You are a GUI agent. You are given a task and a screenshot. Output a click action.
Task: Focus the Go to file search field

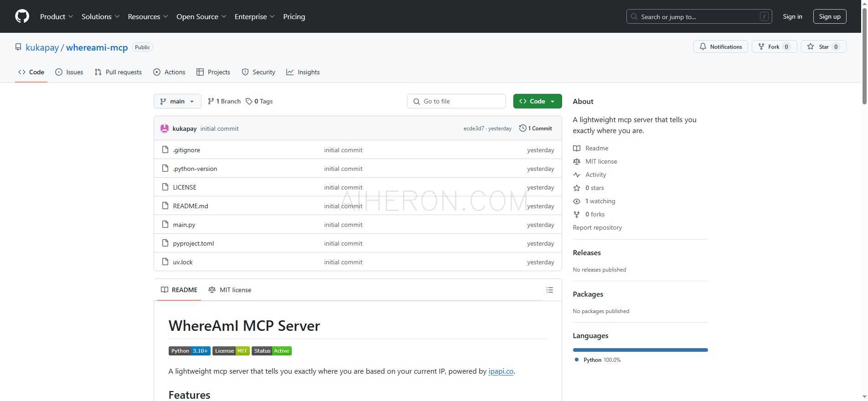pos(456,101)
